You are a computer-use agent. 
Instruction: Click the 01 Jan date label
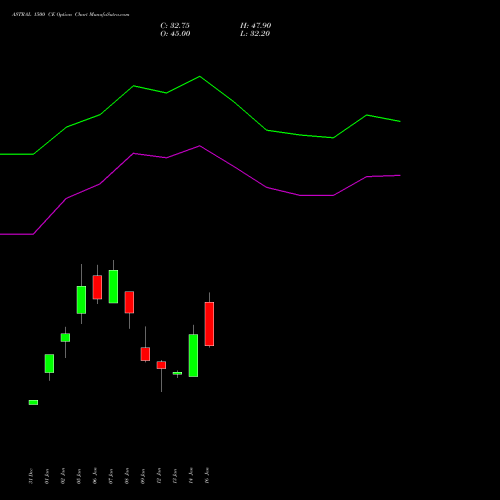(47, 476)
